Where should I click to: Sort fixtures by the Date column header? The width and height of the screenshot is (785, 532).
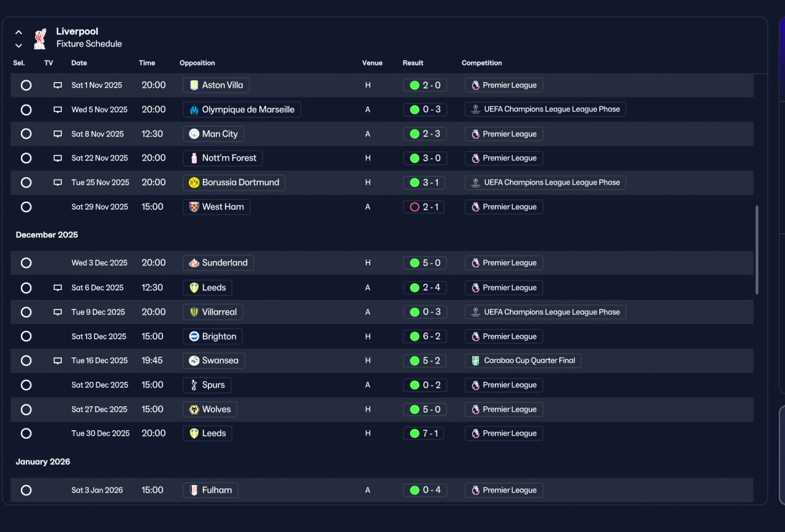[79, 63]
